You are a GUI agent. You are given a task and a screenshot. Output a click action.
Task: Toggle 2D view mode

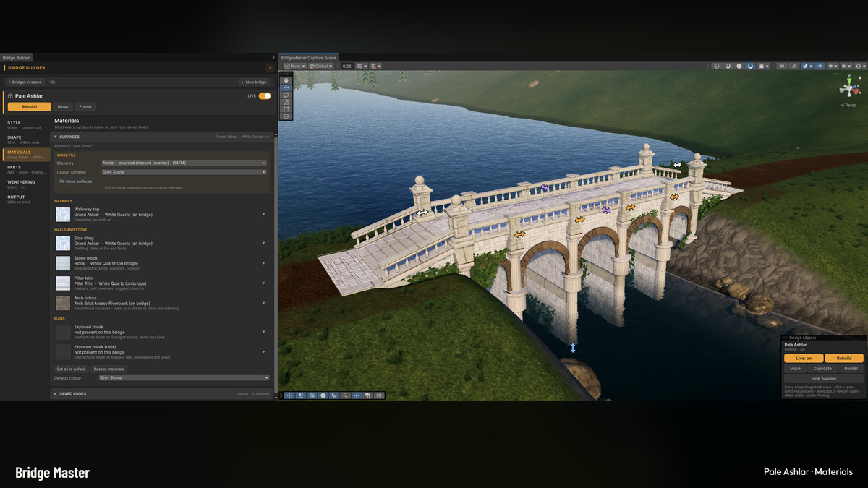point(782,66)
